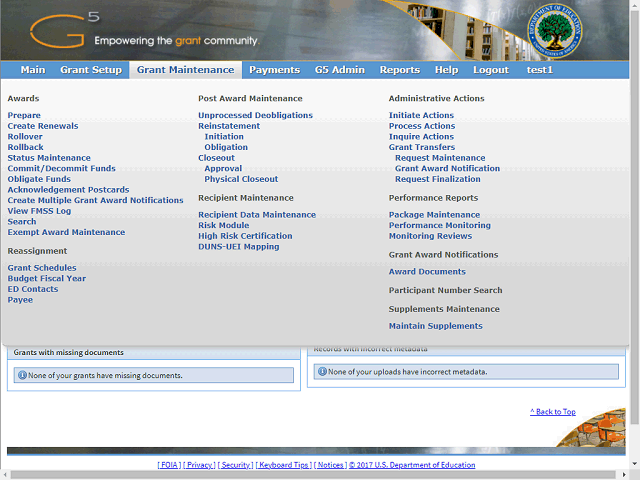
Task: Click the test1 user menu item
Action: [540, 70]
